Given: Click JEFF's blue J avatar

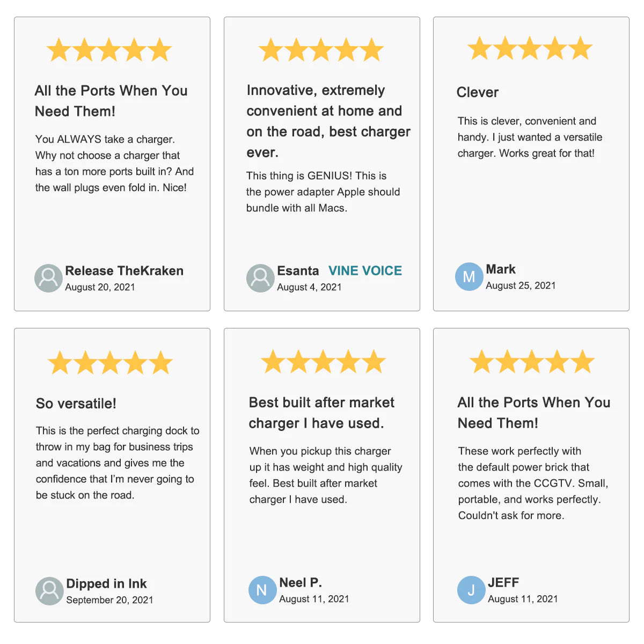Looking at the screenshot, I should pos(471,590).
